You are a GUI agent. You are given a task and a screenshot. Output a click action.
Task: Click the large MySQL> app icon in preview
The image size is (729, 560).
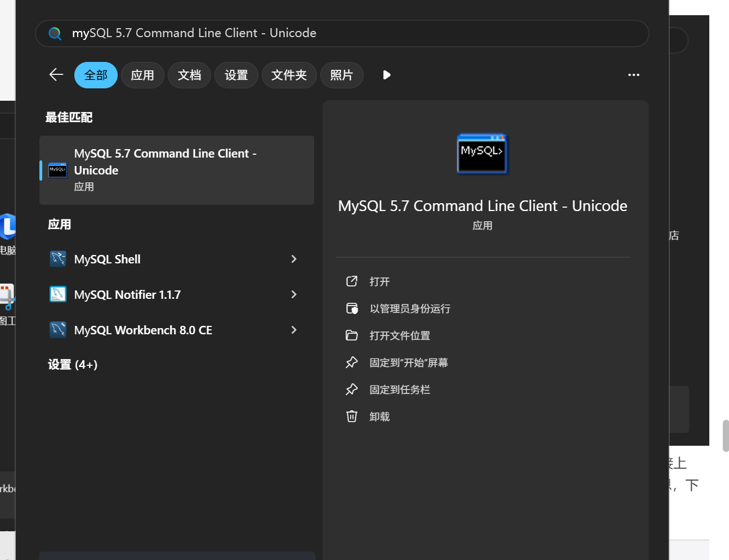click(x=482, y=154)
